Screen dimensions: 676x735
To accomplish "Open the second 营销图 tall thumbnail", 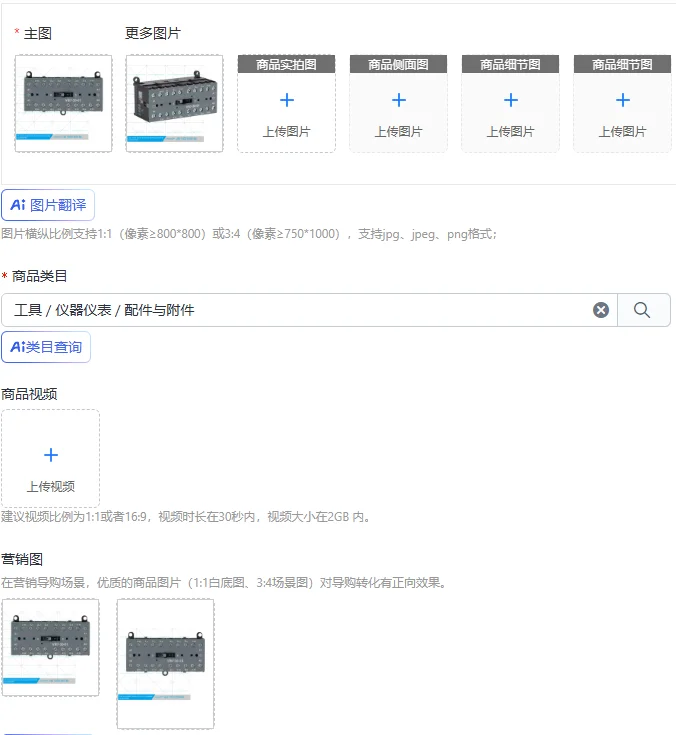I will [x=165, y=664].
